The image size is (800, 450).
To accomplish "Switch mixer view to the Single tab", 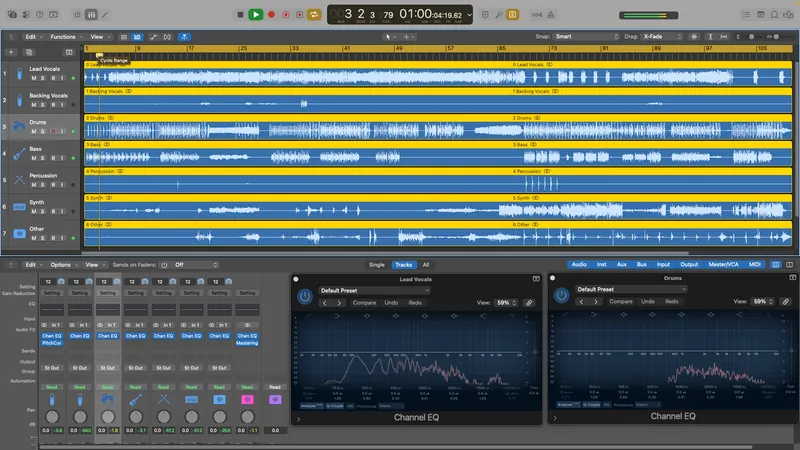I will tap(376, 265).
